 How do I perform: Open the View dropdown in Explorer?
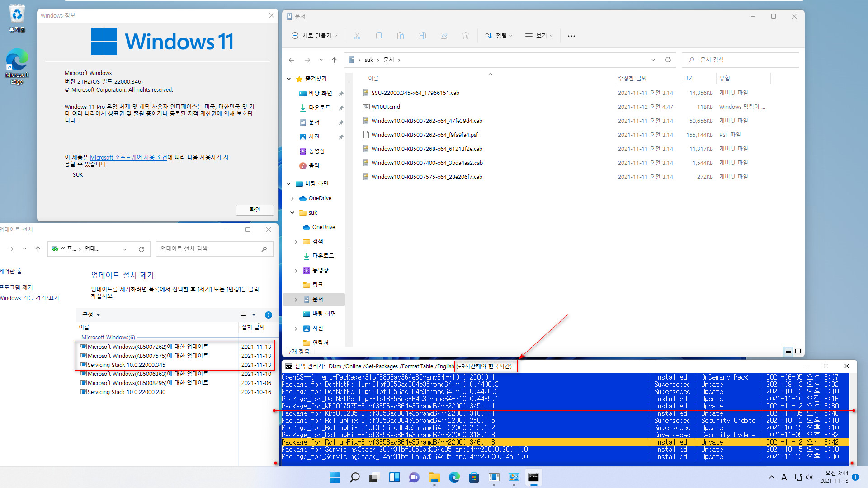539,36
